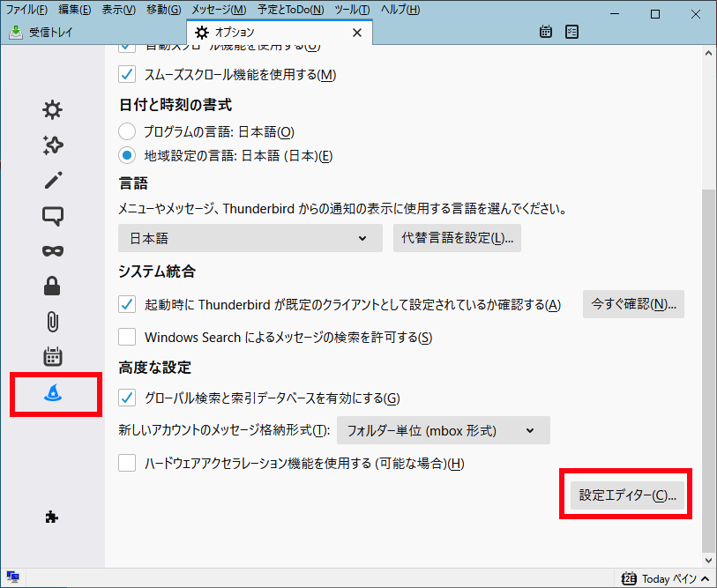Select the オプション tab
Viewport: 717px width, 588px height.
point(280,33)
